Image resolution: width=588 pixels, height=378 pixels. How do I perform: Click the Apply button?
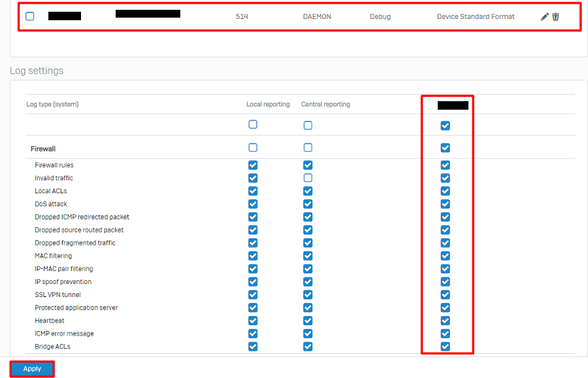coord(32,369)
